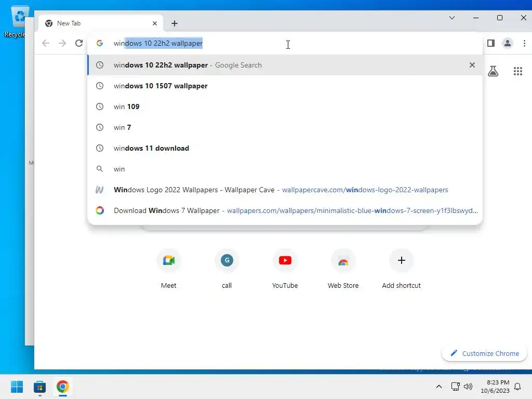Screen dimensions: 532x399
Task: Open a new tab with the plus button
Action: [175, 23]
